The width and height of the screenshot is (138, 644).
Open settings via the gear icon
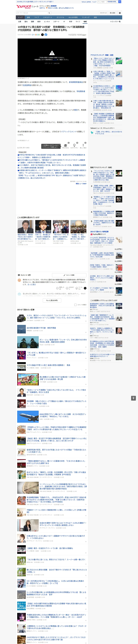[120, 13]
